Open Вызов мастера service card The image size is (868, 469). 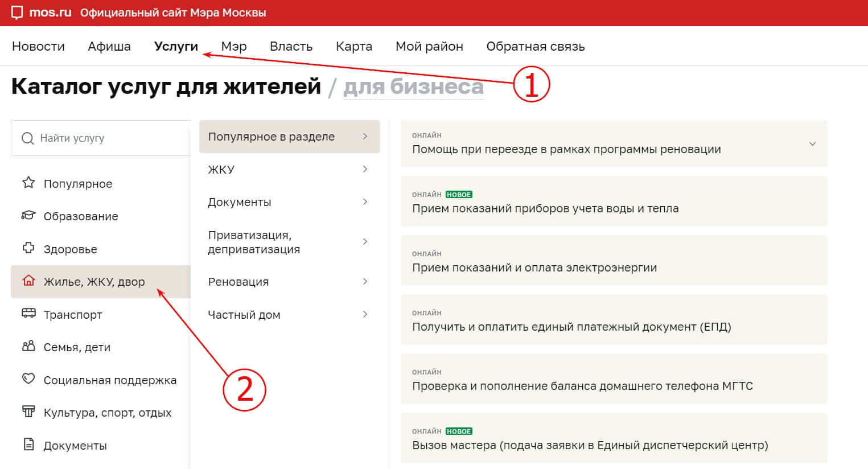pos(614,438)
